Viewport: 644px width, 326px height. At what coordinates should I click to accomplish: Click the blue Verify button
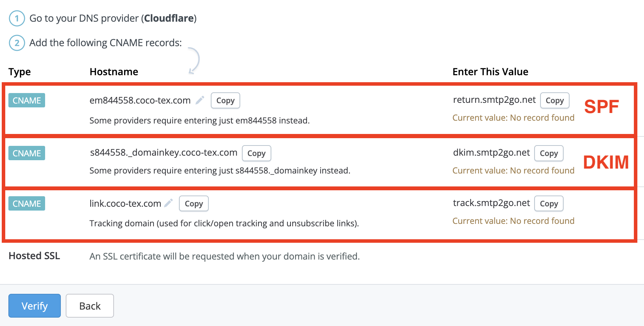point(35,306)
